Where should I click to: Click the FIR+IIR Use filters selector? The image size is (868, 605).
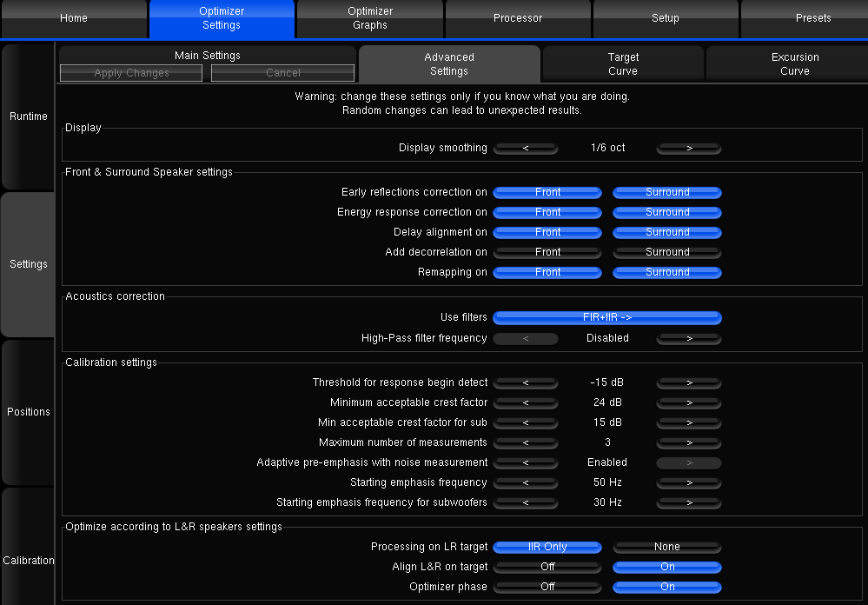(607, 318)
